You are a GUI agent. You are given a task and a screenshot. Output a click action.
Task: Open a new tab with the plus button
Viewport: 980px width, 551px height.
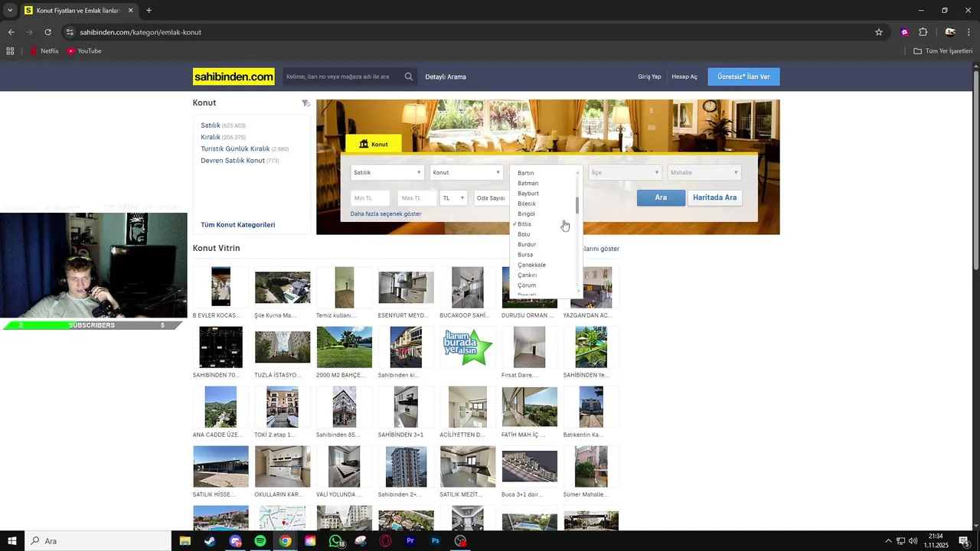coord(149,11)
